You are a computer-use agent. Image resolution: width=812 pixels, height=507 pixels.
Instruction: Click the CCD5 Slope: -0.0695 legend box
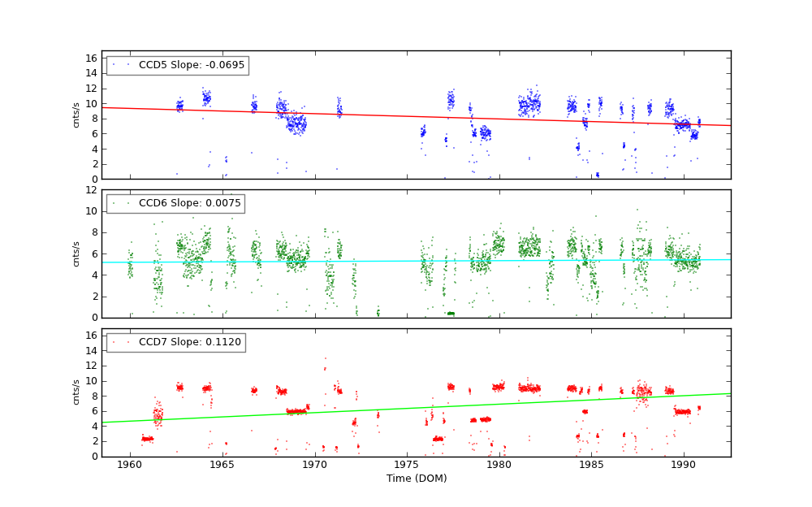[177, 65]
